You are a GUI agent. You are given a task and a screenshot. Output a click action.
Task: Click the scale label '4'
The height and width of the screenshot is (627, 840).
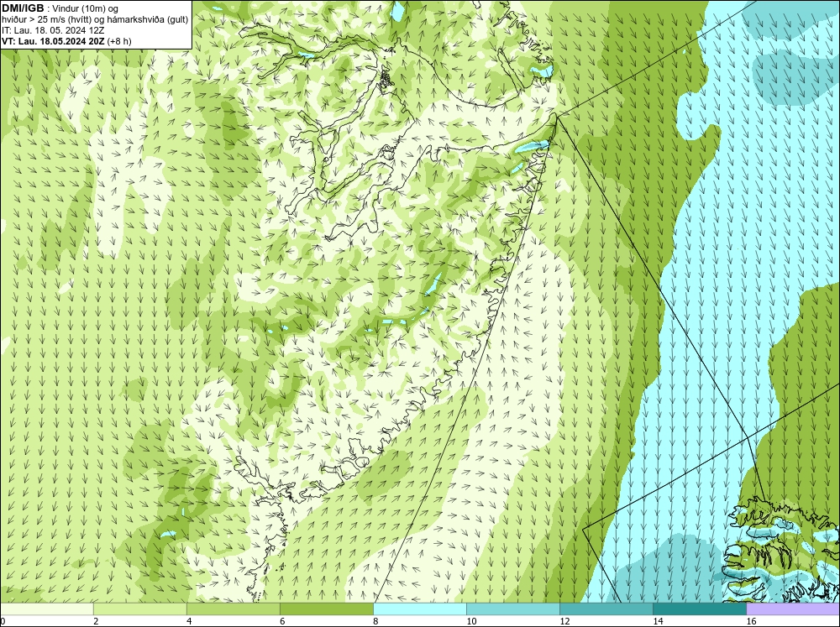click(x=189, y=621)
